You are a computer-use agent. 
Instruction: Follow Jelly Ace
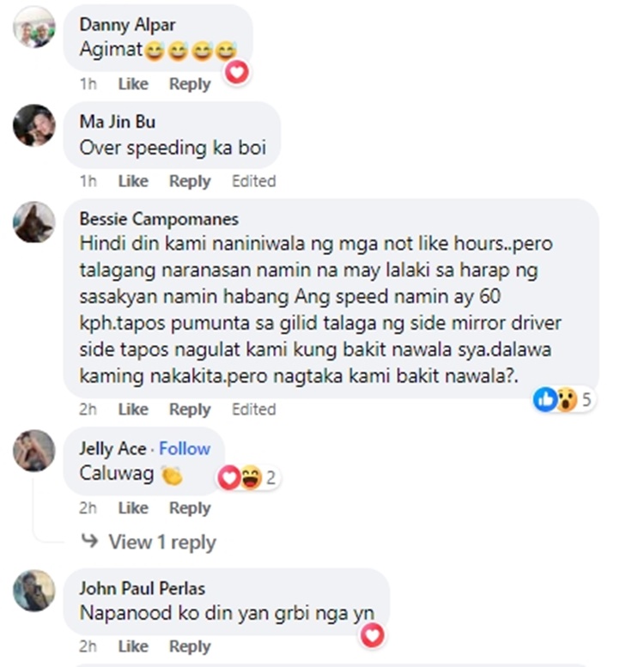coord(185,449)
